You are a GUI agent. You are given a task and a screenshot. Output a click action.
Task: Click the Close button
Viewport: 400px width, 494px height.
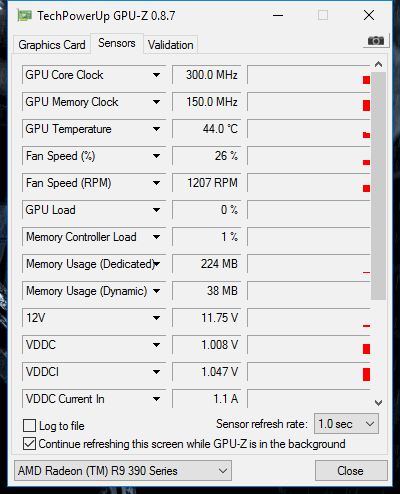point(351,471)
